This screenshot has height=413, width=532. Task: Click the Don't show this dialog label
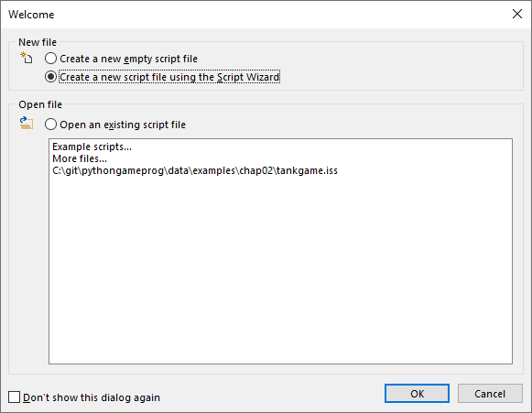click(92, 397)
